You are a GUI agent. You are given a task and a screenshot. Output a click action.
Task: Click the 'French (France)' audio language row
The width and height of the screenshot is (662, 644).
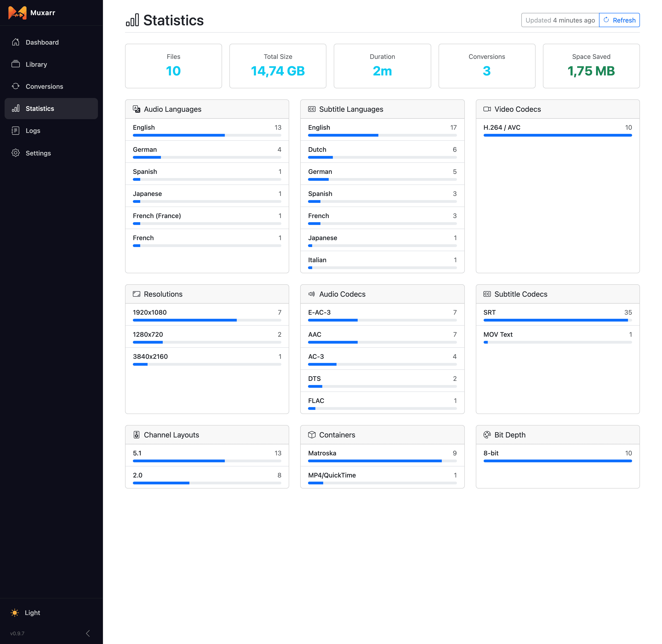point(207,218)
